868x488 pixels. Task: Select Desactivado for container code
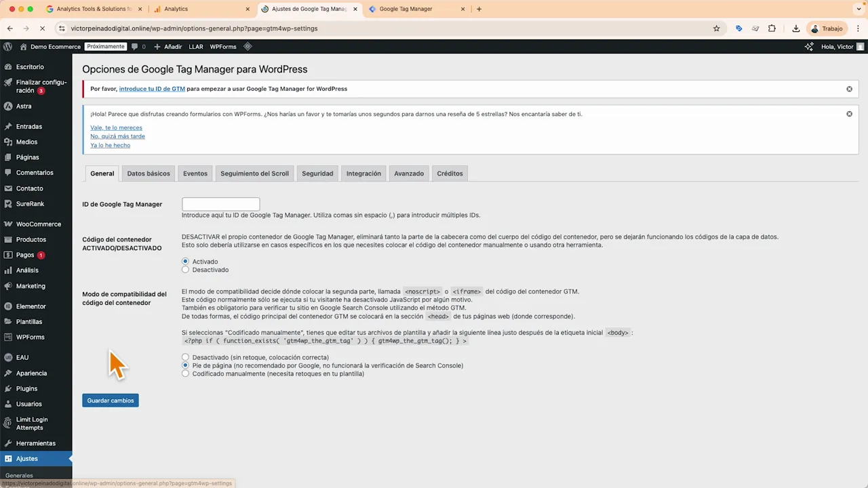point(185,270)
